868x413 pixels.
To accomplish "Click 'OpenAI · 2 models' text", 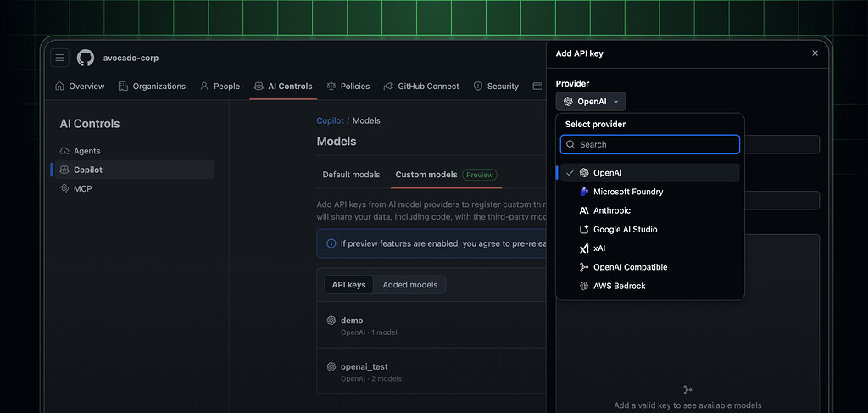I will pos(371,379).
